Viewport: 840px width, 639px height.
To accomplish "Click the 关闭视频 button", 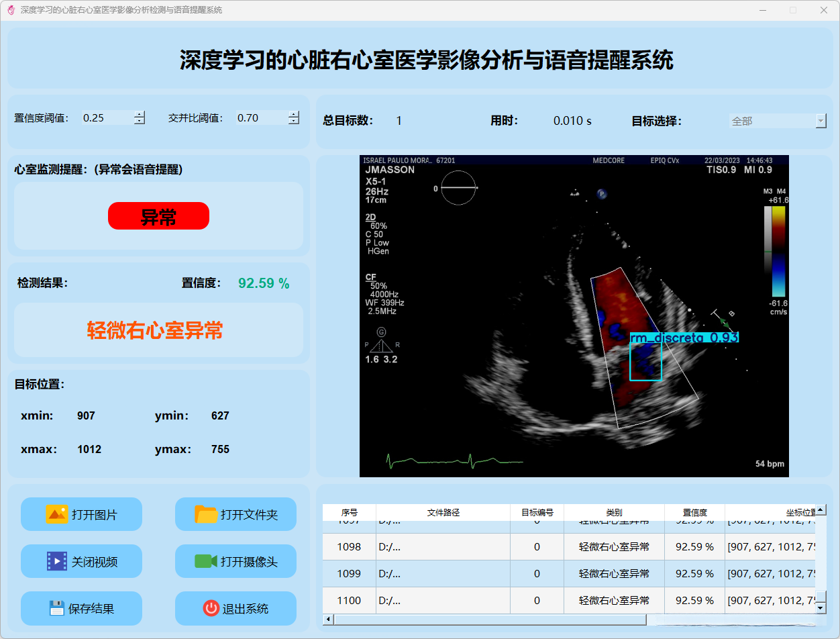I will tap(81, 561).
